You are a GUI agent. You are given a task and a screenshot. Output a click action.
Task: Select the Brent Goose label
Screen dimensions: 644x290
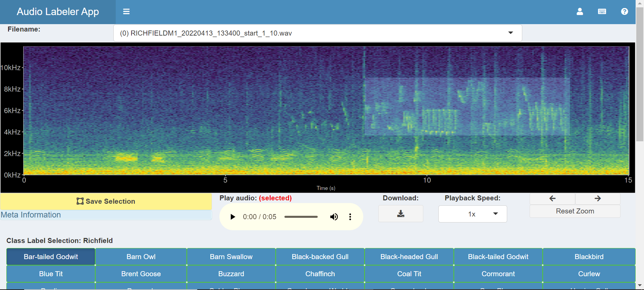(141, 274)
